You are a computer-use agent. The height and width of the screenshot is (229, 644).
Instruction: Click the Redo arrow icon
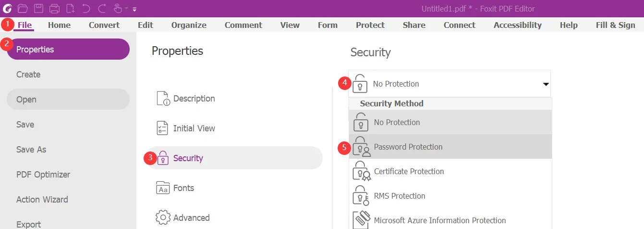pyautogui.click(x=102, y=8)
